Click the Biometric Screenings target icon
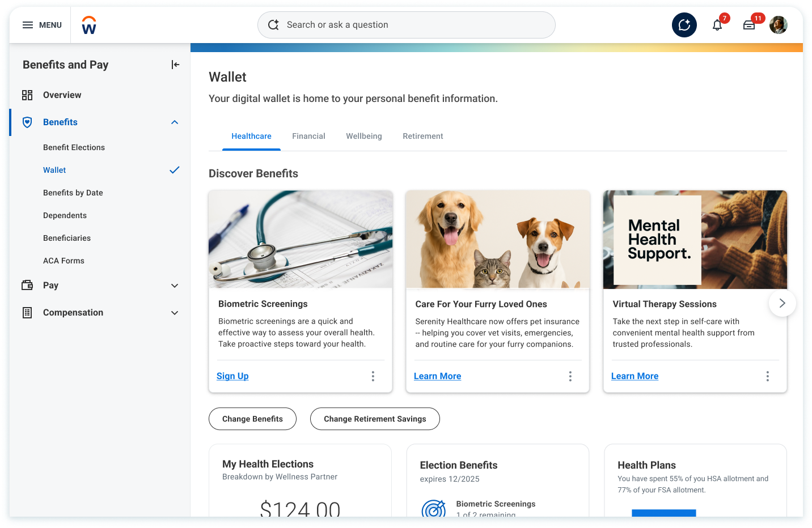812x528 pixels. tap(434, 508)
